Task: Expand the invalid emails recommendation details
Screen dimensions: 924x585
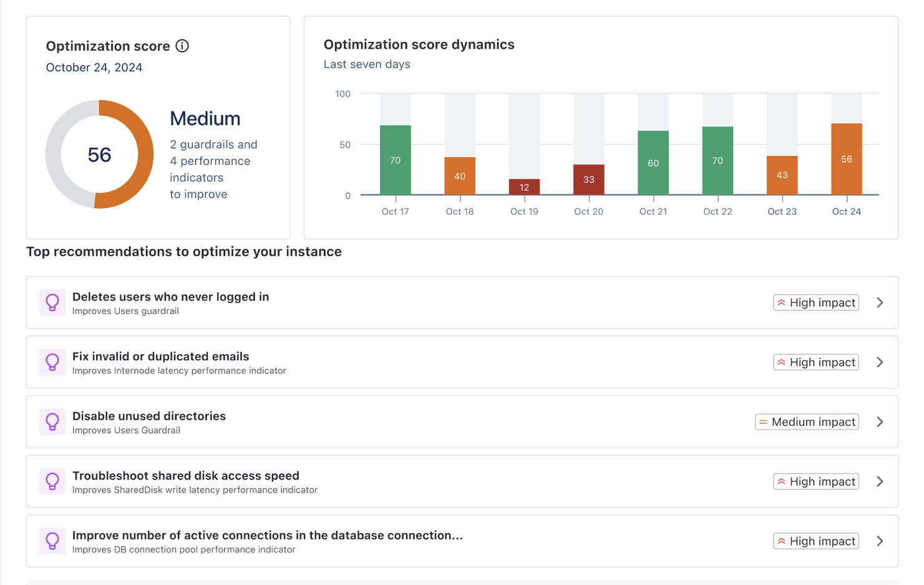Action: click(x=880, y=362)
